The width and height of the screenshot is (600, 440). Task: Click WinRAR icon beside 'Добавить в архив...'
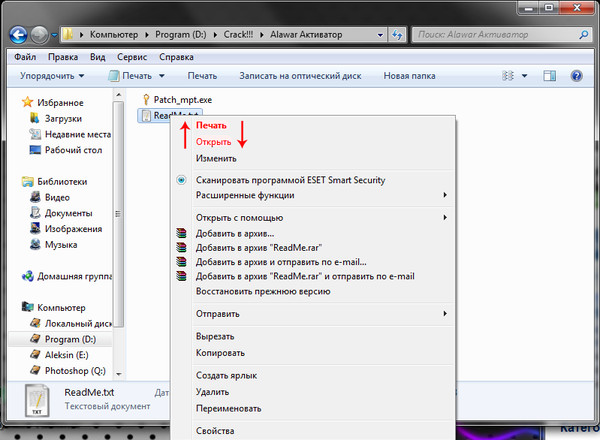[181, 233]
